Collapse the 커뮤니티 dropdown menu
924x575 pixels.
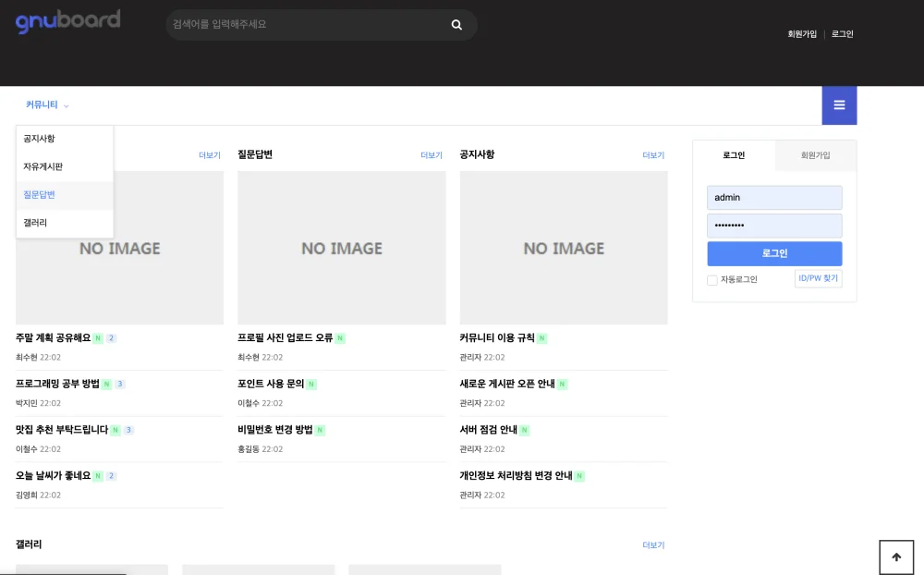(47, 105)
